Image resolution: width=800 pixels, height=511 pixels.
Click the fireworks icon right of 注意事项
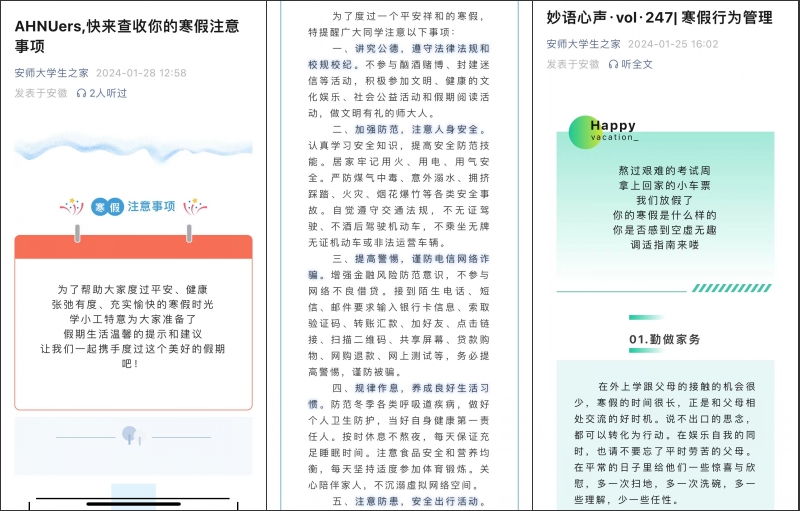pyautogui.click(x=196, y=207)
